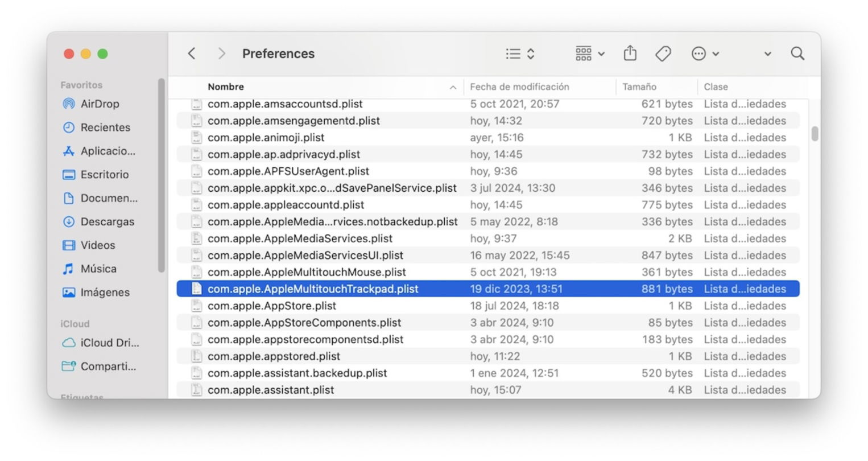Select com.apple.amsengagementd.plist
This screenshot has height=461, width=868.
pos(488,121)
